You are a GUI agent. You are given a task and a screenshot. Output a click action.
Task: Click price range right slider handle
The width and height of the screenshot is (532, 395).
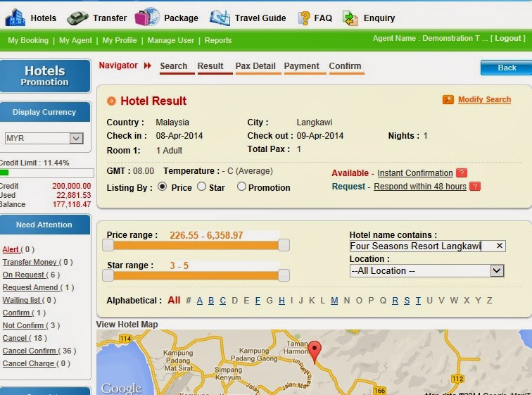point(284,245)
